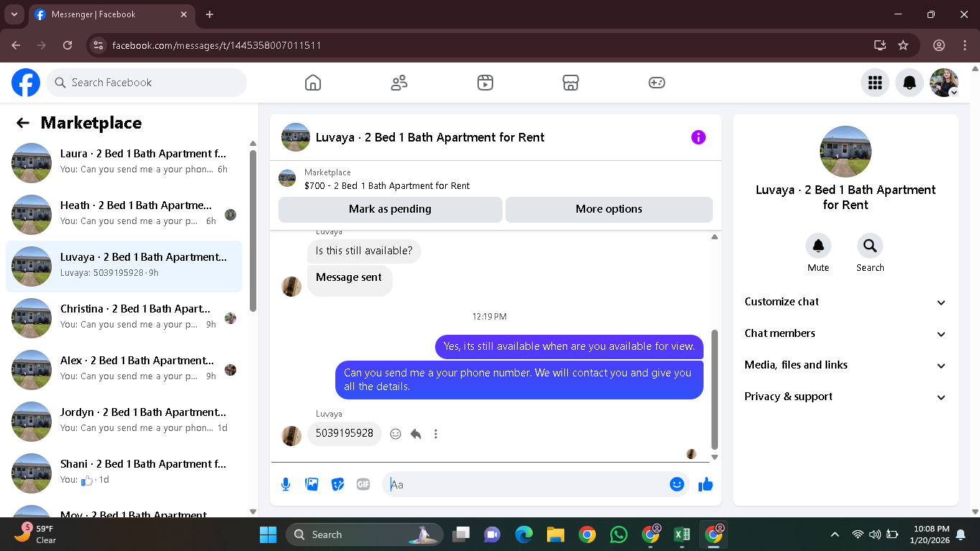Choose a GIF
This screenshot has height=551, width=980.
click(x=363, y=484)
